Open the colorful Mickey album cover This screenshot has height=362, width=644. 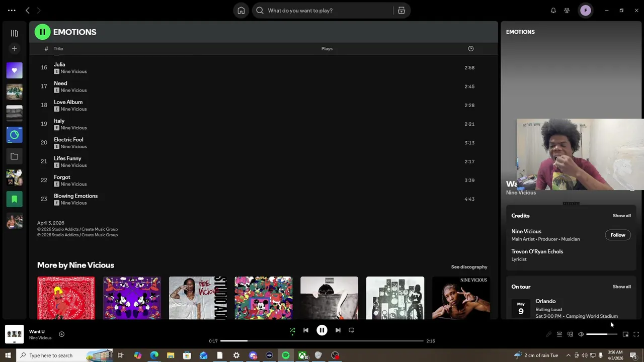(x=264, y=298)
